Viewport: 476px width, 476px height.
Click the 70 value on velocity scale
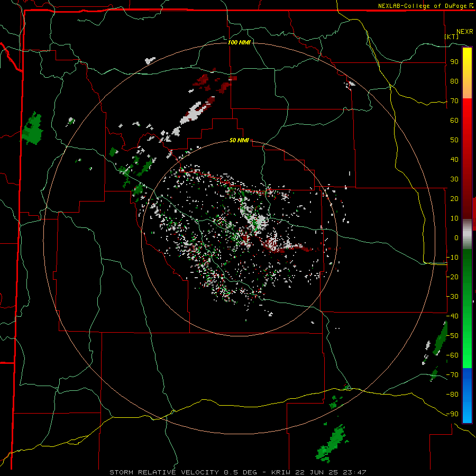[x=454, y=101]
